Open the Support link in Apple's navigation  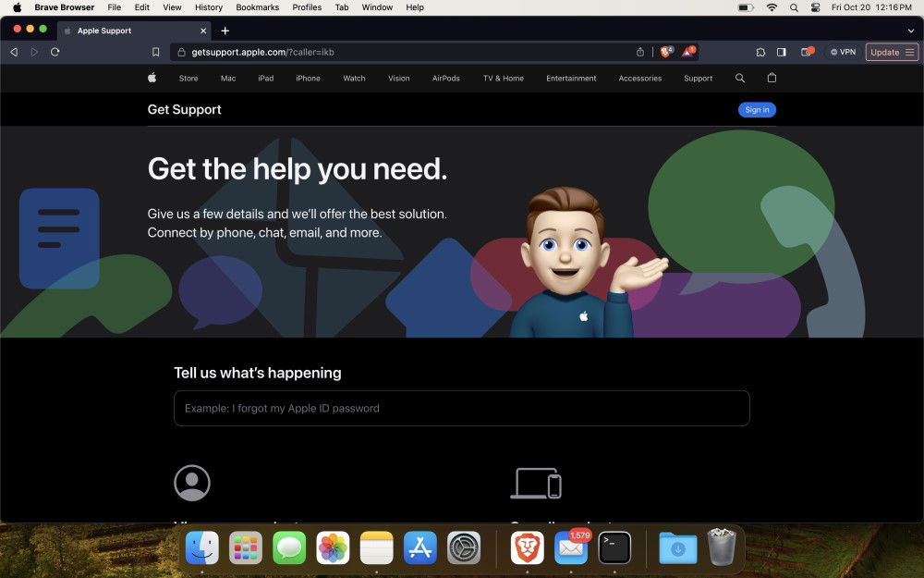click(698, 79)
